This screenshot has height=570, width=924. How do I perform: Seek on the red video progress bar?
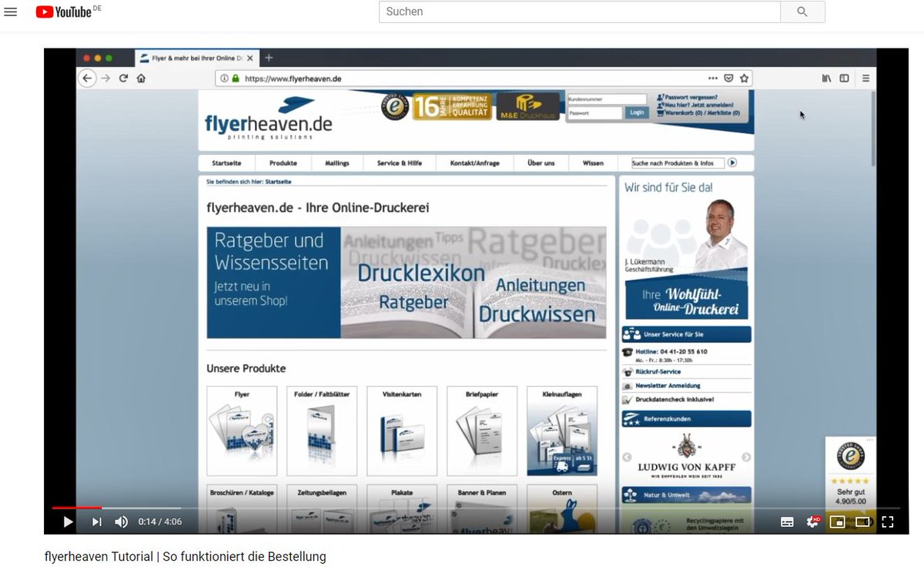tap(77, 508)
